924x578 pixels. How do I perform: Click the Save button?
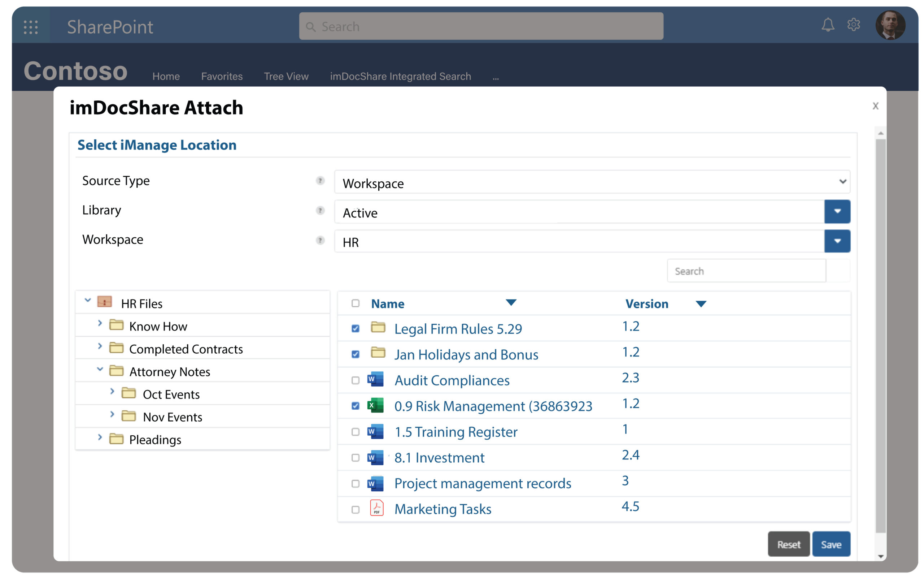(831, 544)
